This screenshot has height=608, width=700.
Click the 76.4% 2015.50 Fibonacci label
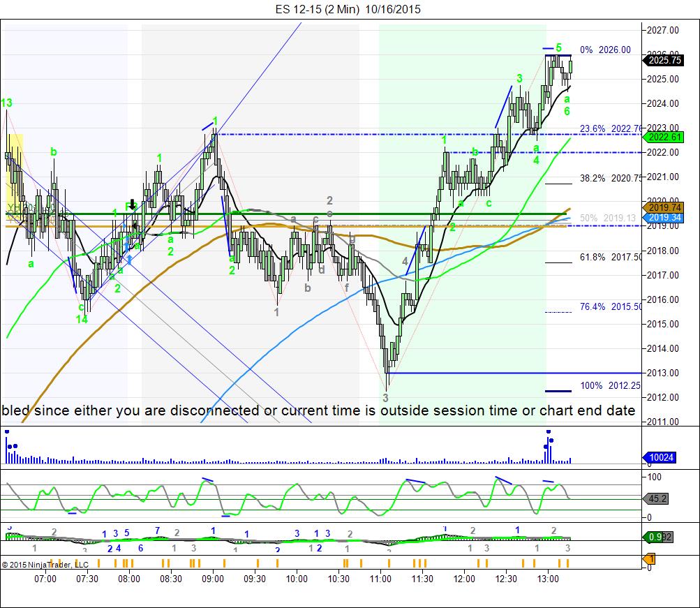(x=611, y=306)
